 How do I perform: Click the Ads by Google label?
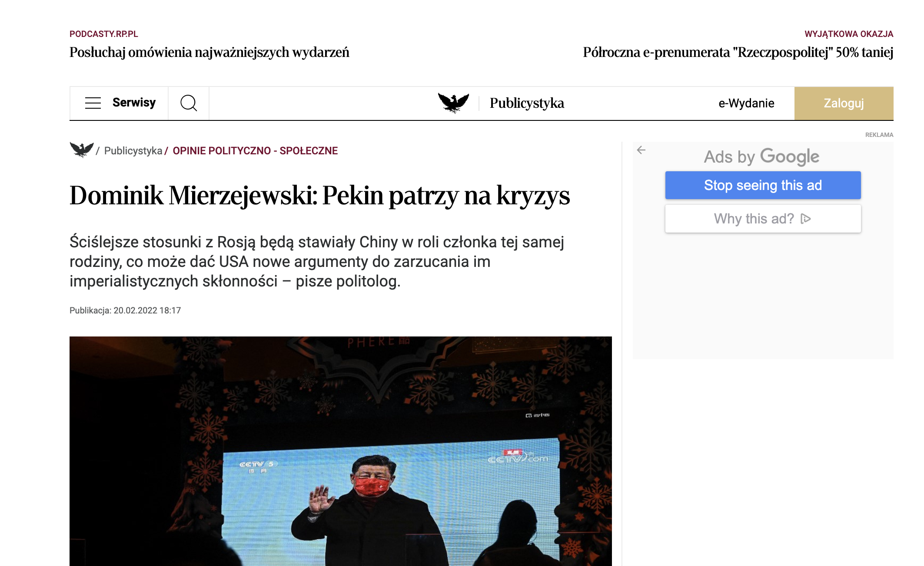coord(761,156)
